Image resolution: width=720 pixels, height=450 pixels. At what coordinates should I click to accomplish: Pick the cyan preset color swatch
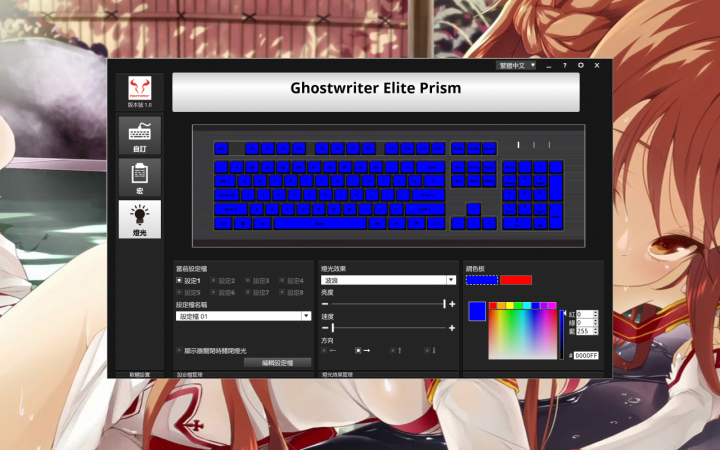(527, 305)
